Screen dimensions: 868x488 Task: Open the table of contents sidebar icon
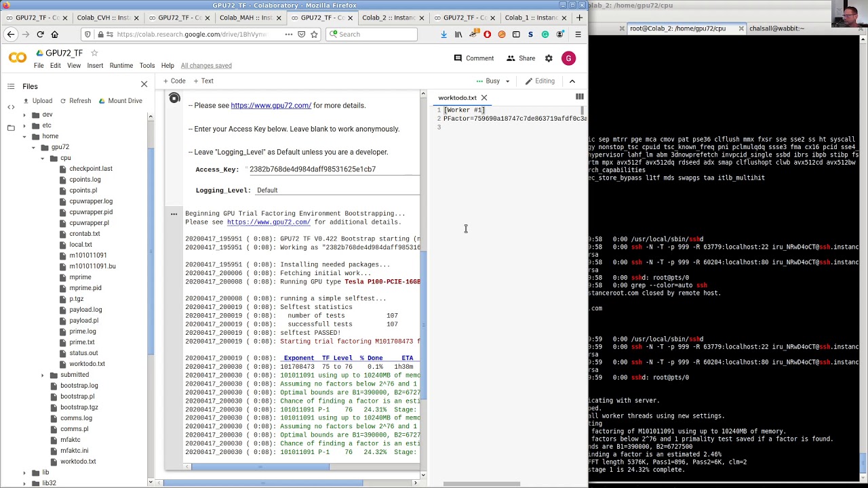click(11, 86)
